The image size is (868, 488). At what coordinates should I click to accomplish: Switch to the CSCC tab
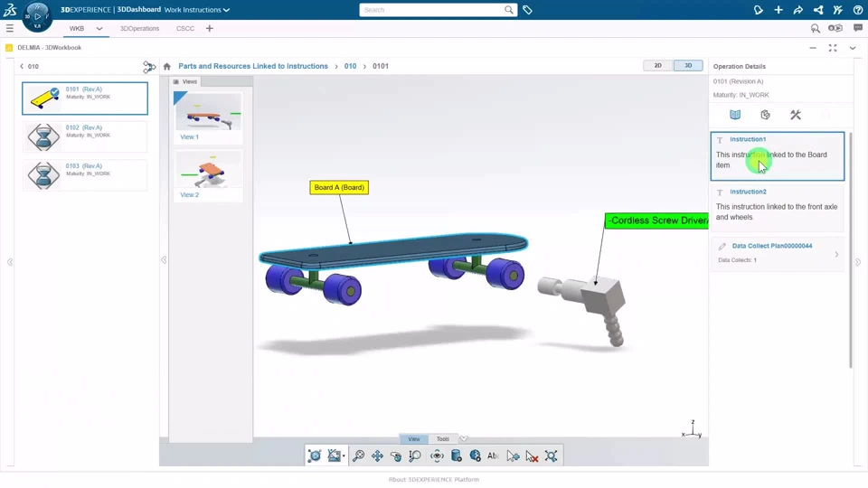[184, 28]
